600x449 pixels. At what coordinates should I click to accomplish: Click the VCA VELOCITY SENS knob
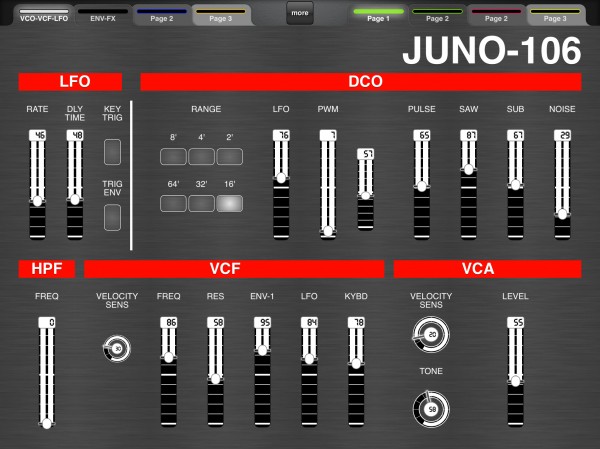tap(431, 334)
